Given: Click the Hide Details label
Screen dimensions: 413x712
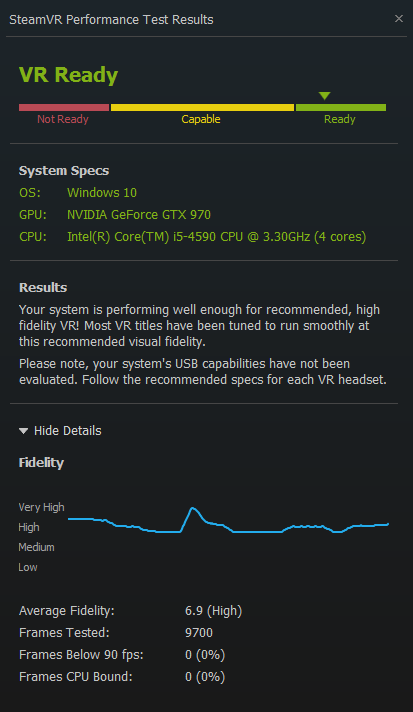Looking at the screenshot, I should tap(68, 431).
